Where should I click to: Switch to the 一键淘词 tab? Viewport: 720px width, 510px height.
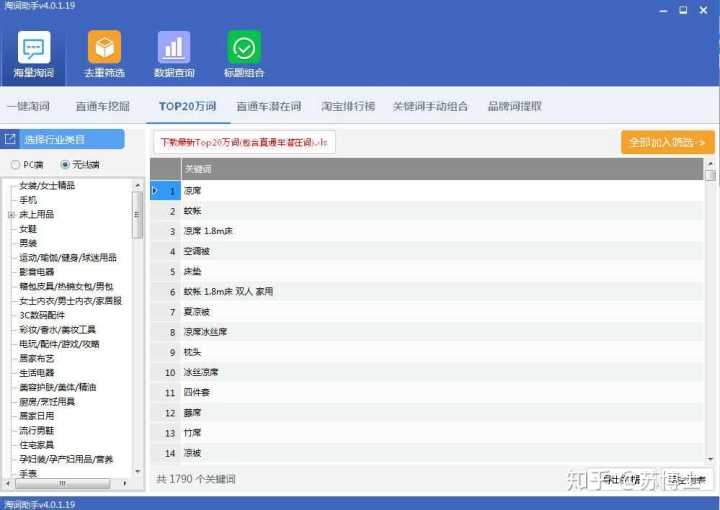click(27, 106)
